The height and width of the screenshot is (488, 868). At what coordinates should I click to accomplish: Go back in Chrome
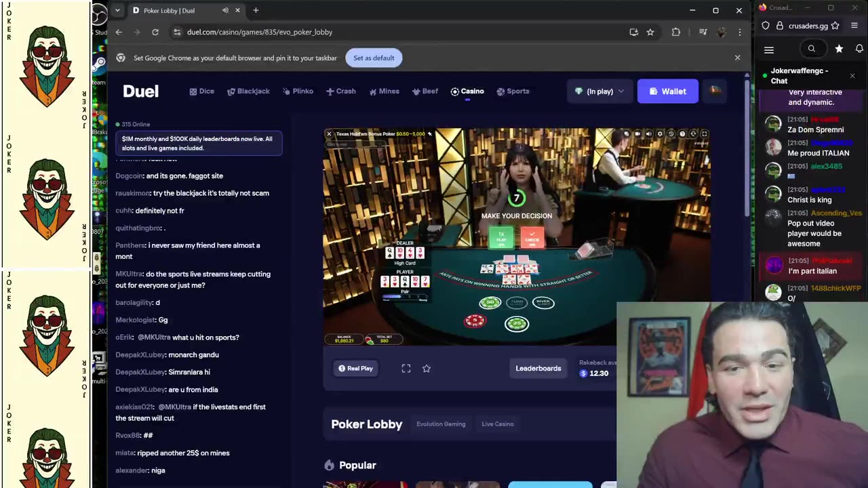119,32
